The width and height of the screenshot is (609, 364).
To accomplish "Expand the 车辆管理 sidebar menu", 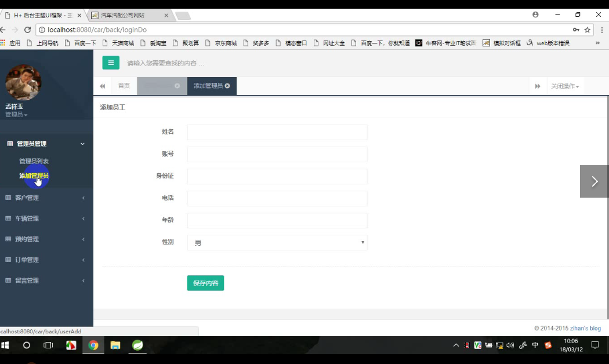I will [46, 219].
